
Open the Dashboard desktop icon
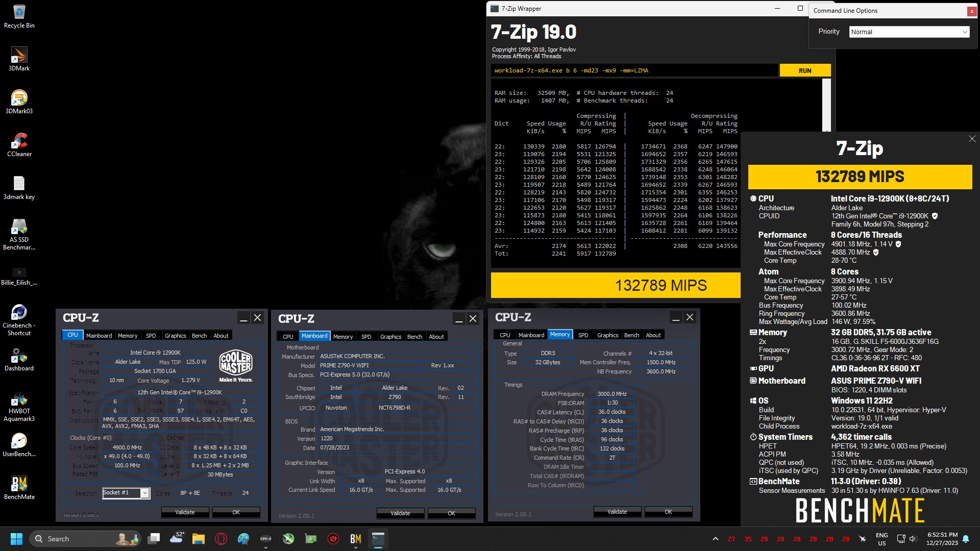point(19,359)
